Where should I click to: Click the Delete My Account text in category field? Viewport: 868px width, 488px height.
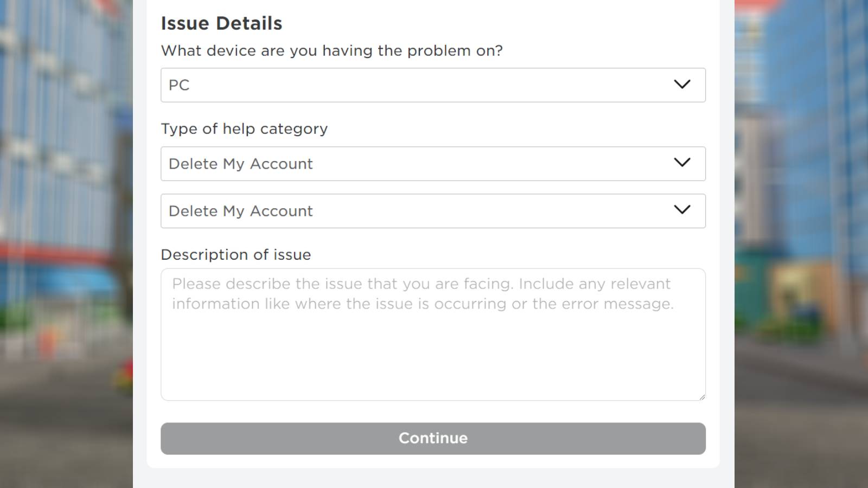[x=240, y=163]
